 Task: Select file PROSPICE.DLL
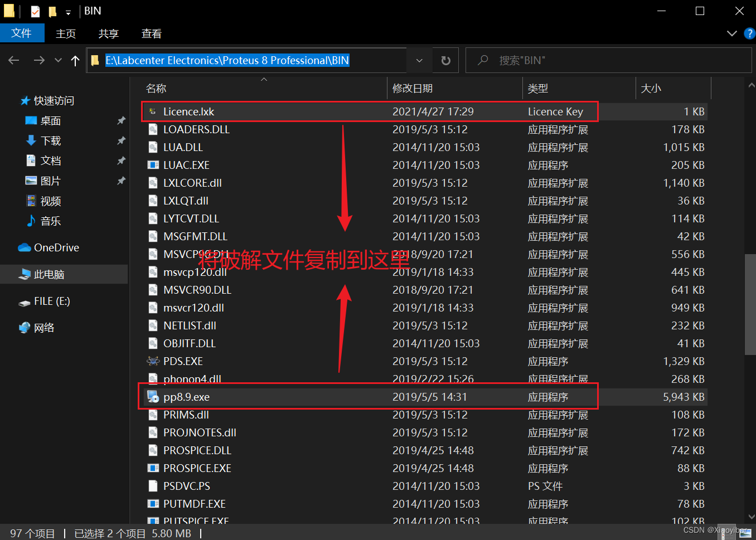click(197, 450)
